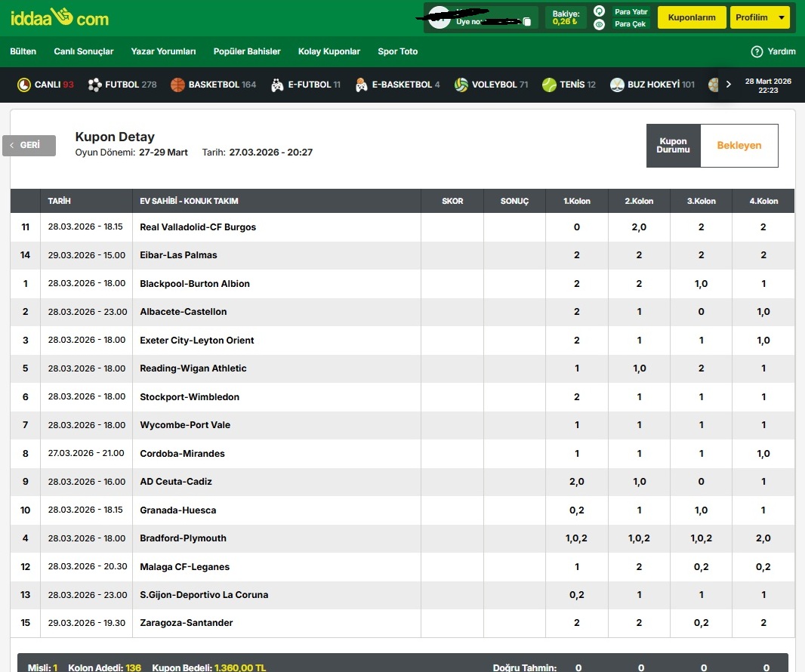Expand the Profilim dropdown arrow
The height and width of the screenshot is (672, 805).
point(782,17)
